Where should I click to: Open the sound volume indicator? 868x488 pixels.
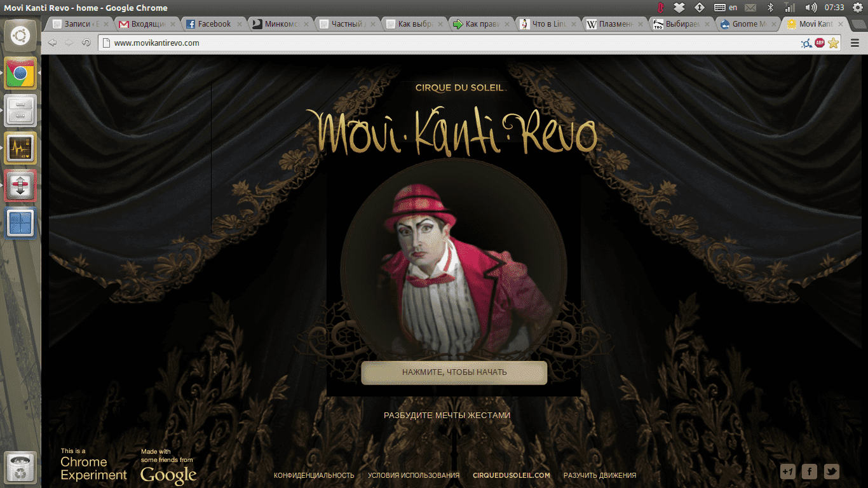tap(811, 8)
